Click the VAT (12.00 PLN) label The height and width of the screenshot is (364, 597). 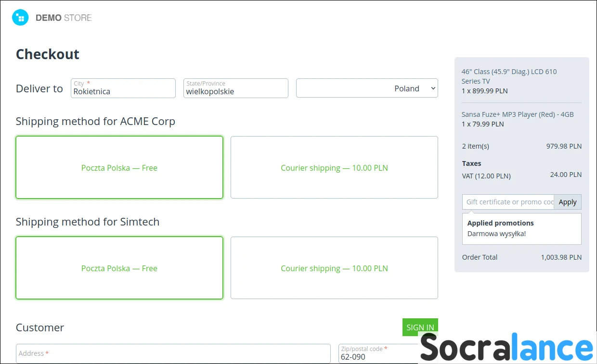coord(486,176)
